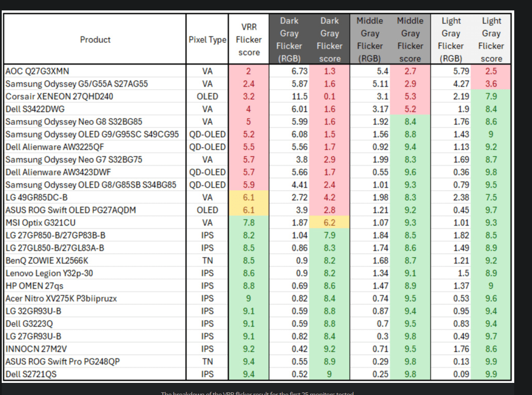This screenshot has height=395, width=532.
Task: Click 'Samsung Odyssey Neo G8 S32BG85' name
Action: tap(74, 122)
